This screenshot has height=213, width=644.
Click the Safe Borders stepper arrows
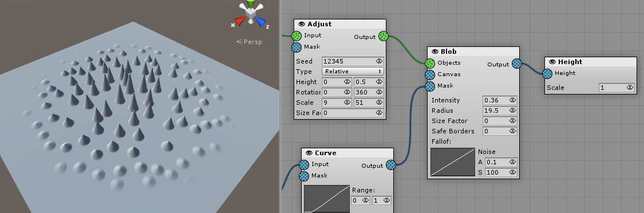pyautogui.click(x=512, y=131)
